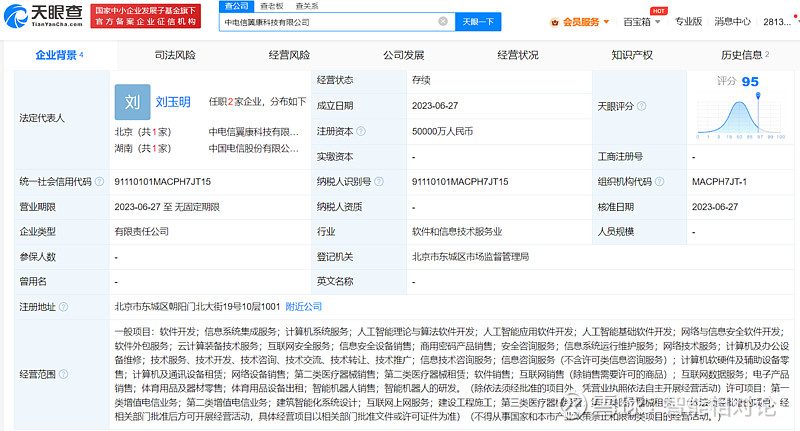Clear the search box with the X icon

443,21
